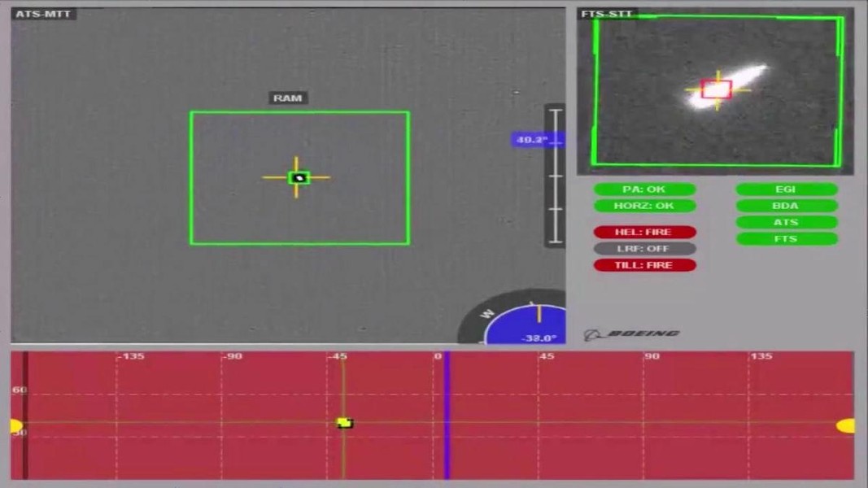Click the 135 azimuth grid label
The width and height of the screenshot is (868, 488).
[x=761, y=356]
